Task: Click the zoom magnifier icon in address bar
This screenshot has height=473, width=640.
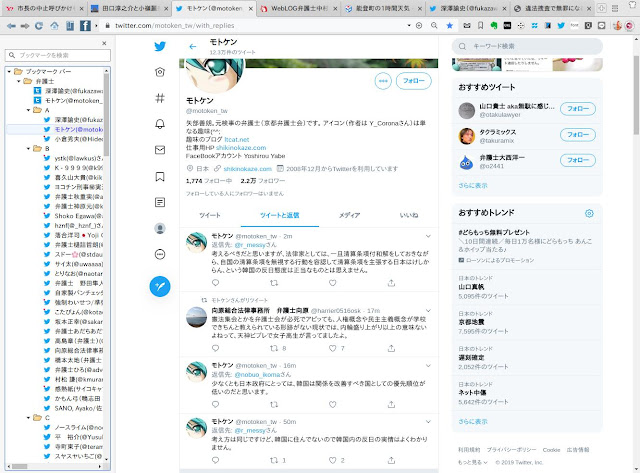Action: pos(434,26)
